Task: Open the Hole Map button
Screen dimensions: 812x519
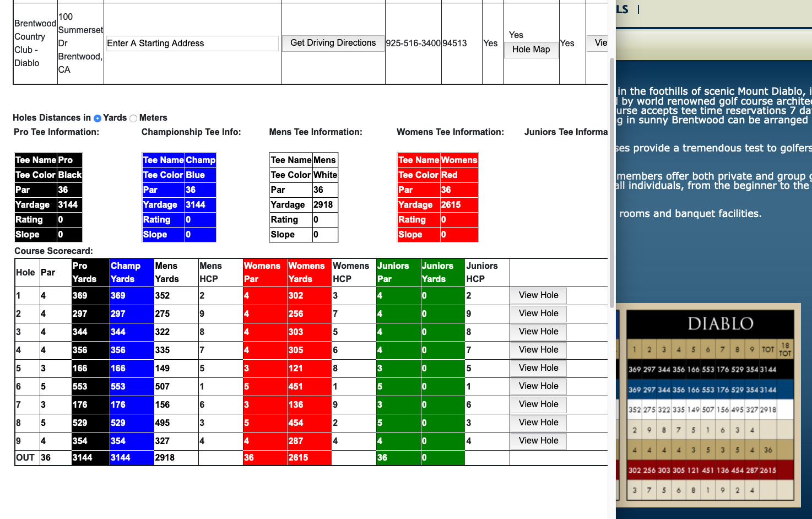Action: tap(531, 50)
